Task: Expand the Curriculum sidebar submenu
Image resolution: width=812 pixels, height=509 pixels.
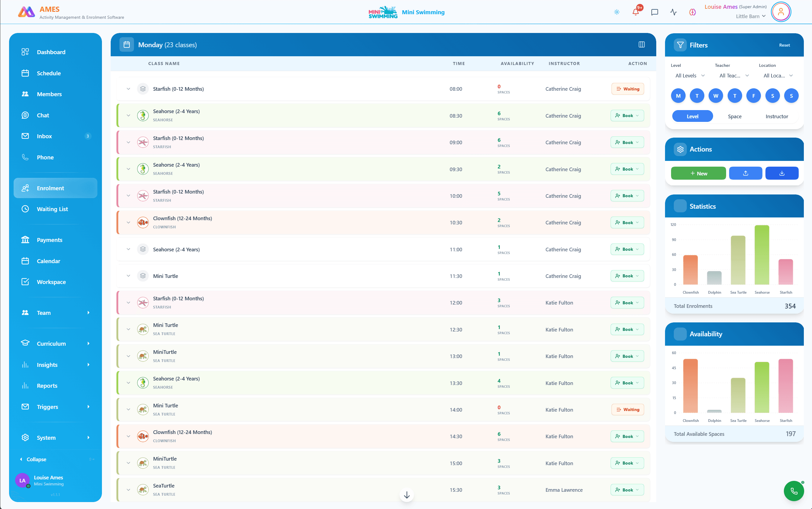Action: point(89,343)
